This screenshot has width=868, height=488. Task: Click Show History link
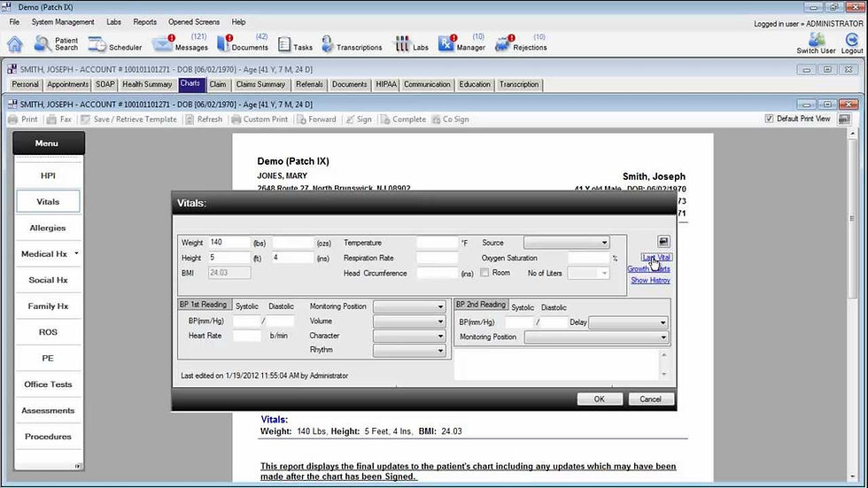tap(650, 281)
